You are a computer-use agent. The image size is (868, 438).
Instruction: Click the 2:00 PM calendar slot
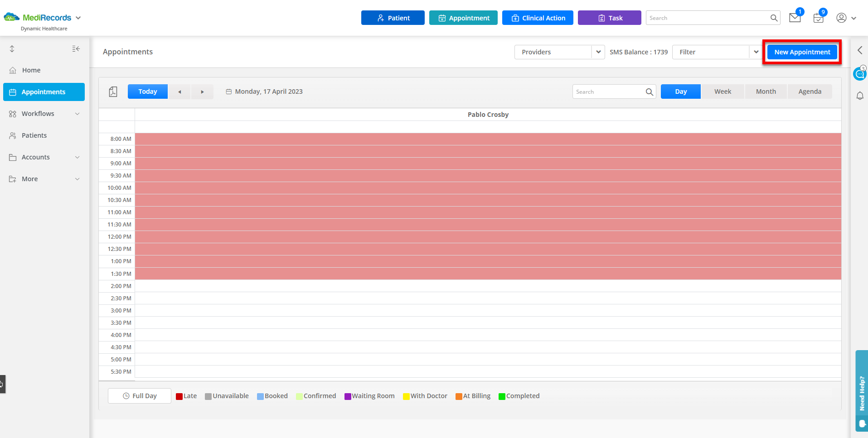tap(488, 286)
